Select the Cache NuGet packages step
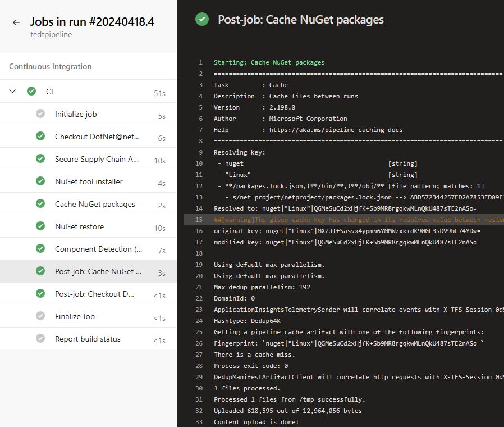Image resolution: width=504 pixels, height=427 pixels. 95,204
